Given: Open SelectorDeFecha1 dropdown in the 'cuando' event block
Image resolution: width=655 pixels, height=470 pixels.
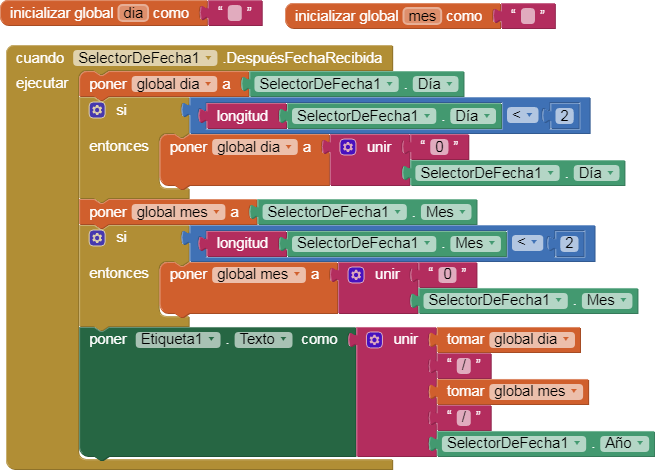Looking at the screenshot, I should [208, 58].
